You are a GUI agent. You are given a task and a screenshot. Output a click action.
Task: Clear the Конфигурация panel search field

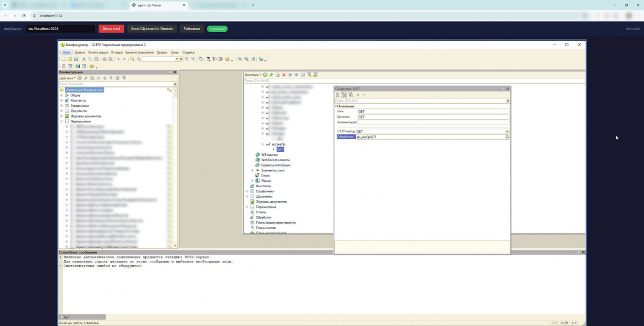[175, 84]
